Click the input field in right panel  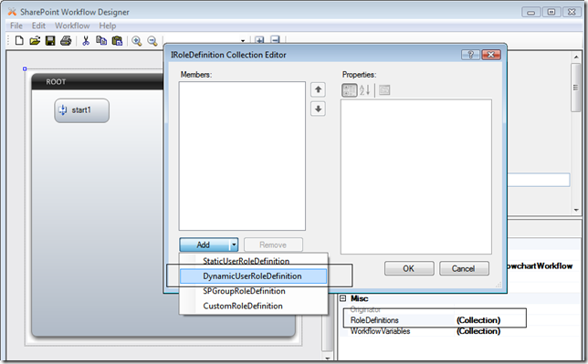point(539,180)
